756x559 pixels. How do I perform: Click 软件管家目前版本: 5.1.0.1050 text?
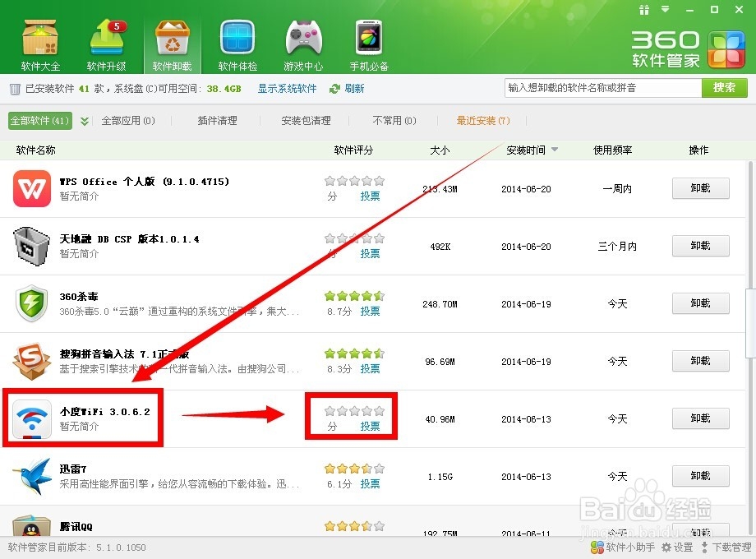(x=76, y=547)
